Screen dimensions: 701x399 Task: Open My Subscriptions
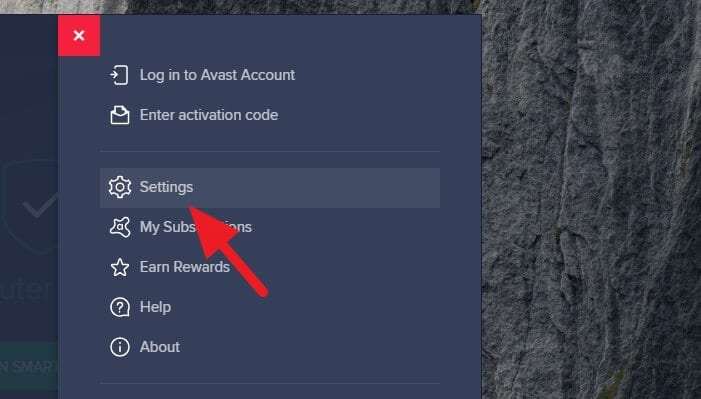tap(195, 227)
